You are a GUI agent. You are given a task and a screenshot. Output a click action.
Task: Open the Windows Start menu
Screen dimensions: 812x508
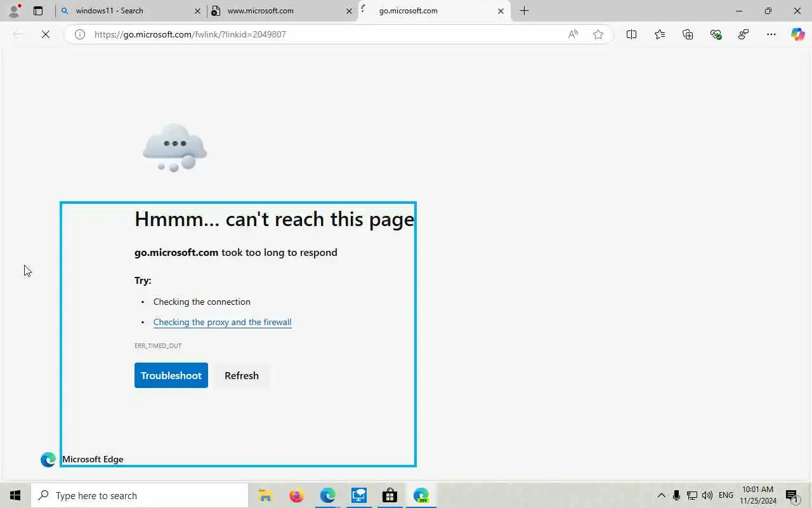tap(15, 495)
